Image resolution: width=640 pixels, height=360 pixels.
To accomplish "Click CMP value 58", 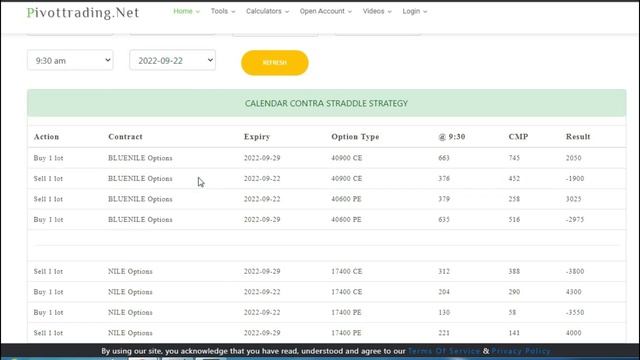I will tap(512, 312).
